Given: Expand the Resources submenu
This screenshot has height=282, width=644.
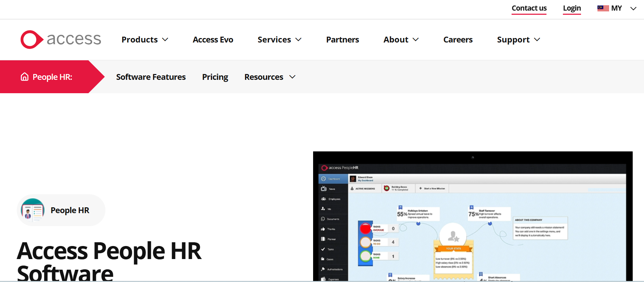Looking at the screenshot, I should click(x=270, y=77).
